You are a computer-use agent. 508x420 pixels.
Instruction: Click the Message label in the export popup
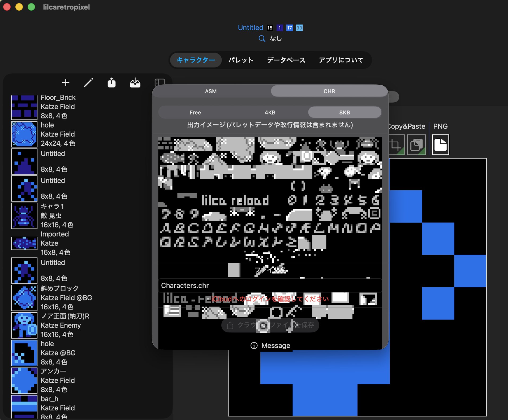(276, 345)
